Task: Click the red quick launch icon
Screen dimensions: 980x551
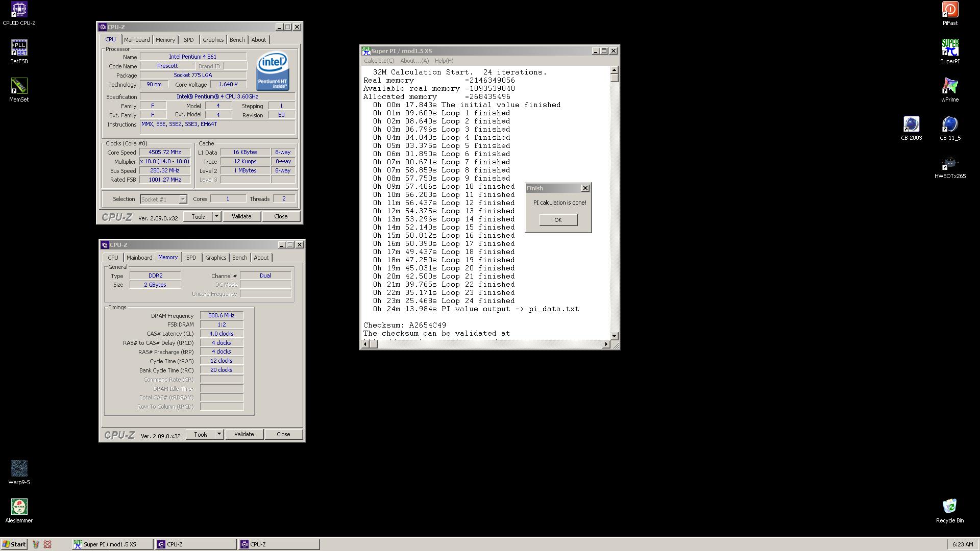Action: (47, 544)
